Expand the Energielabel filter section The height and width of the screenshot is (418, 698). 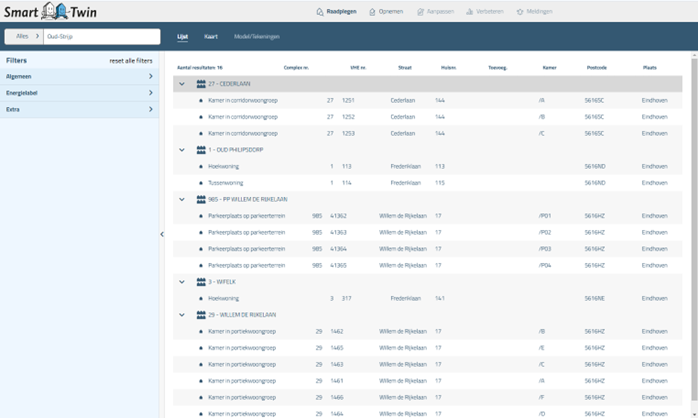(79, 93)
